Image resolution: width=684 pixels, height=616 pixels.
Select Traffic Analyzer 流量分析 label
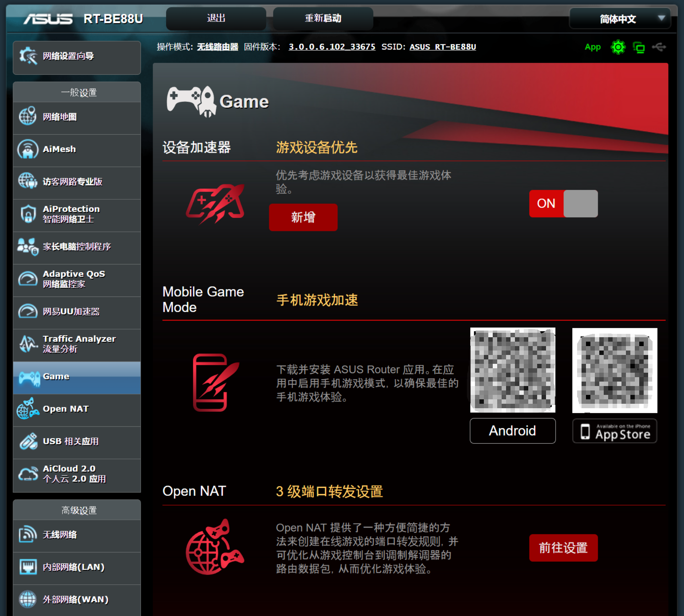(79, 344)
